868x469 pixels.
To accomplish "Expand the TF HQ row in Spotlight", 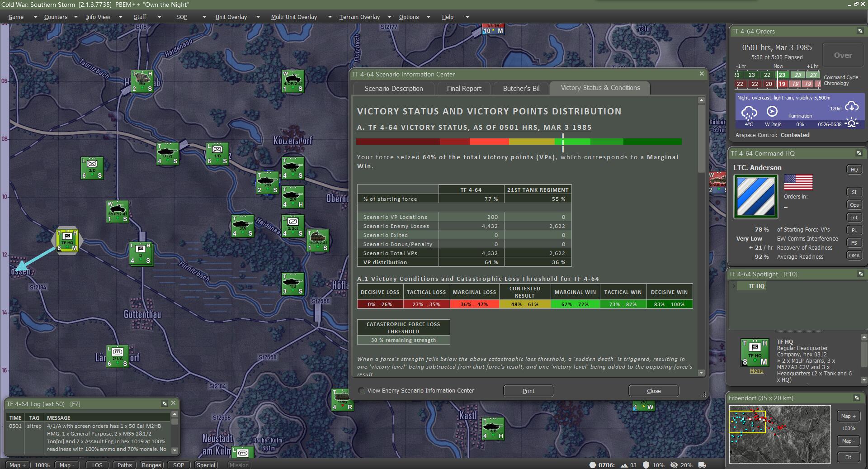I will coord(733,286).
